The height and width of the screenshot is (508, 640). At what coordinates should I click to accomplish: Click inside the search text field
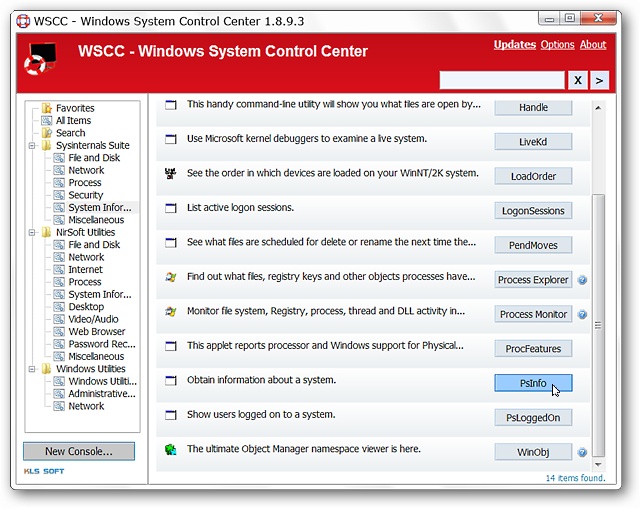coord(503,80)
